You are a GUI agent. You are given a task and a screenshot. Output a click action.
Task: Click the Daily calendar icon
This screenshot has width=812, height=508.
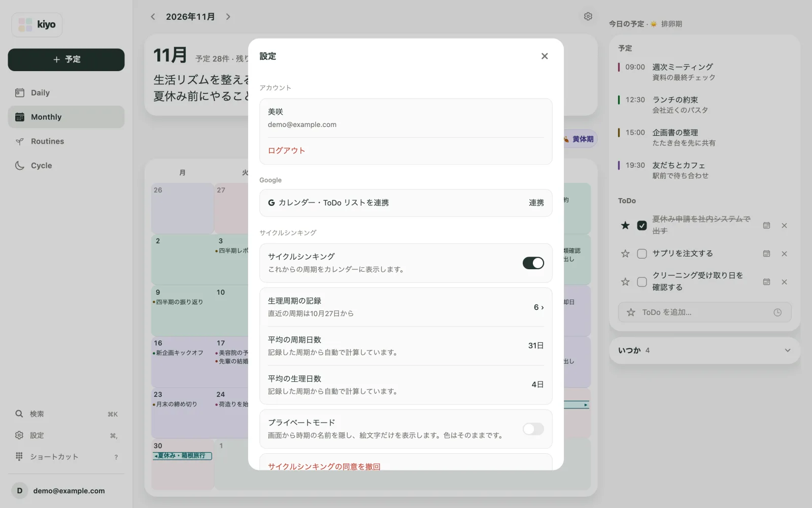pyautogui.click(x=20, y=92)
